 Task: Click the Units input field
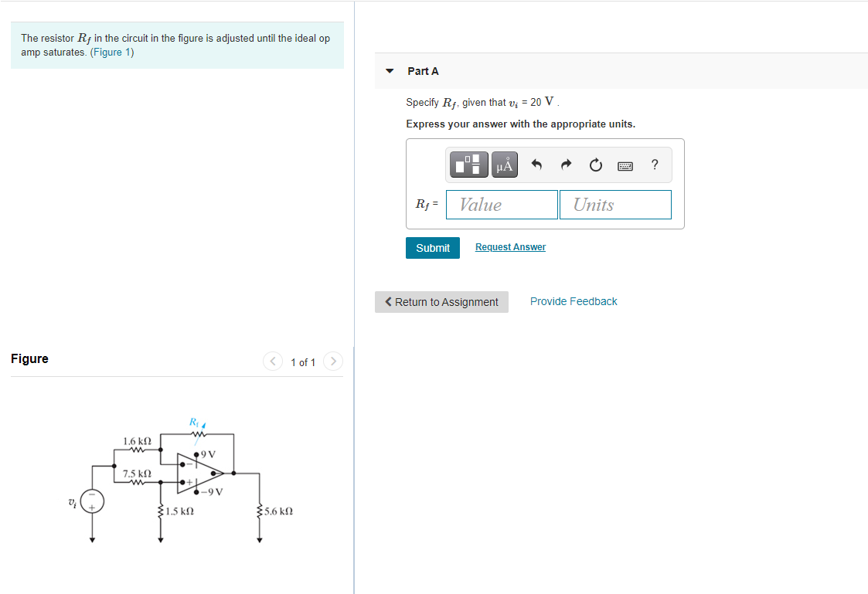pyautogui.click(x=615, y=204)
